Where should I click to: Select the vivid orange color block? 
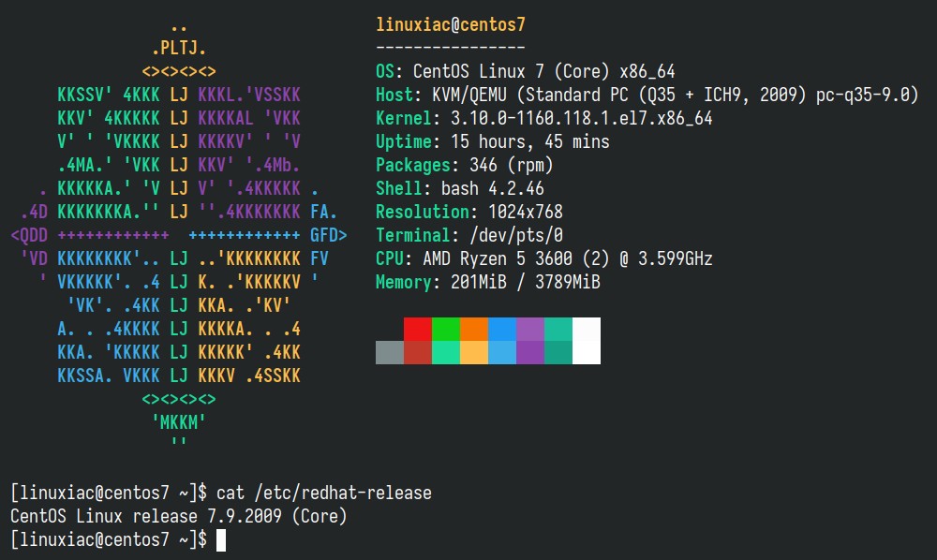tap(474, 329)
